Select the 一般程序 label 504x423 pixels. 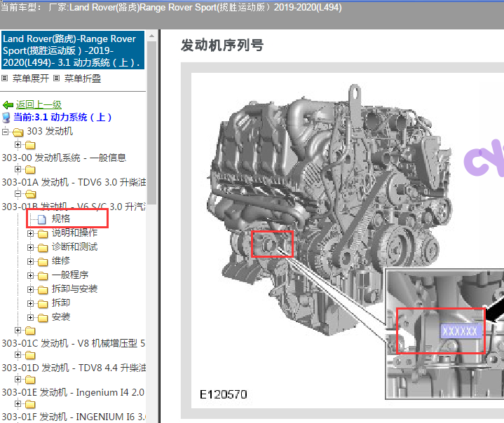70,275
